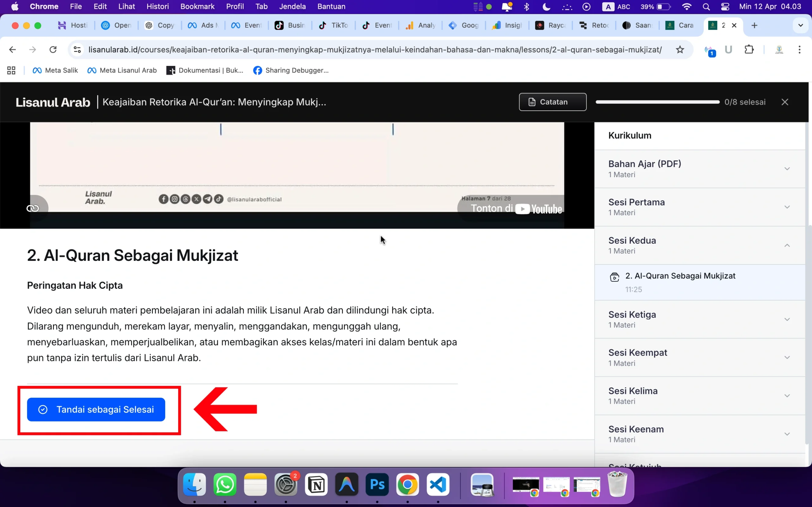This screenshot has height=507, width=812.
Task: Click the Sharing Debugger bookmark
Action: coord(291,70)
